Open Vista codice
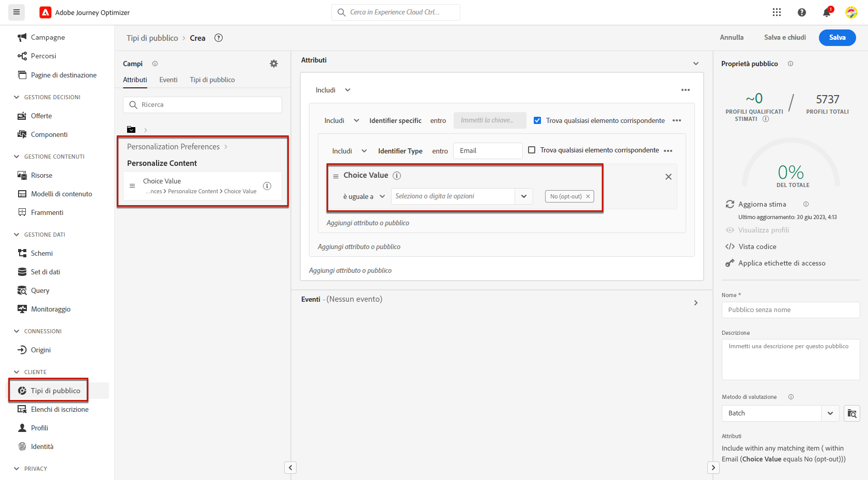The image size is (868, 480). pos(751,246)
